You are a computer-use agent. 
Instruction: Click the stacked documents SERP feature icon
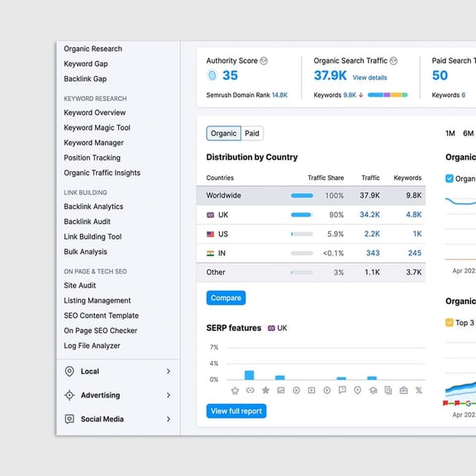pyautogui.click(x=388, y=390)
